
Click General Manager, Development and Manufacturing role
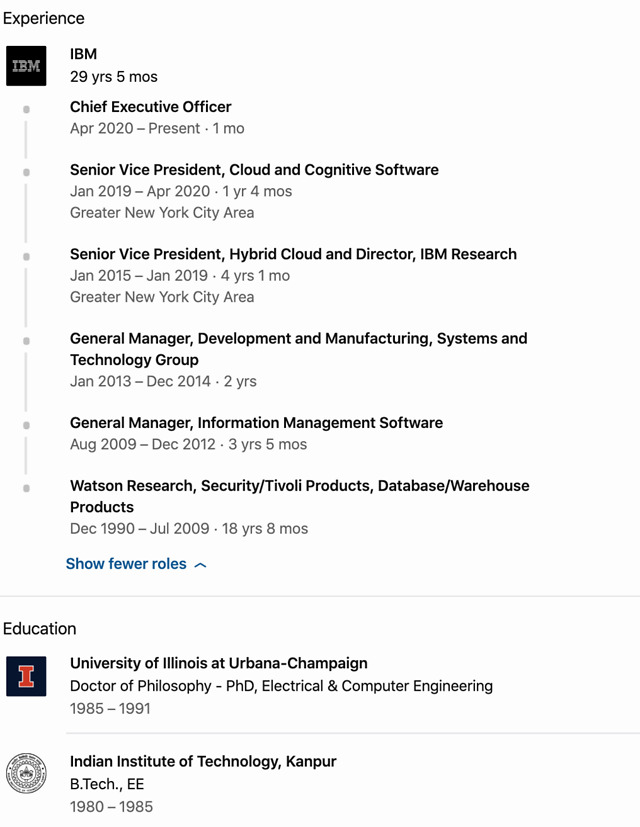coord(298,339)
